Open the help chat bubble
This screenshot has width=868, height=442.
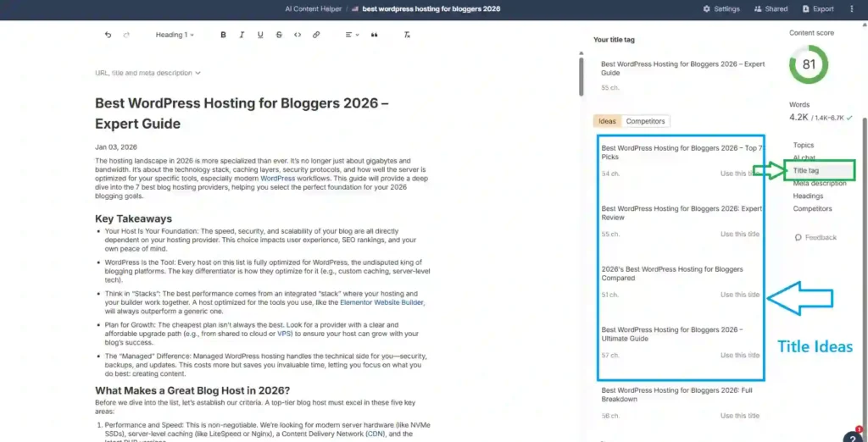point(854,436)
